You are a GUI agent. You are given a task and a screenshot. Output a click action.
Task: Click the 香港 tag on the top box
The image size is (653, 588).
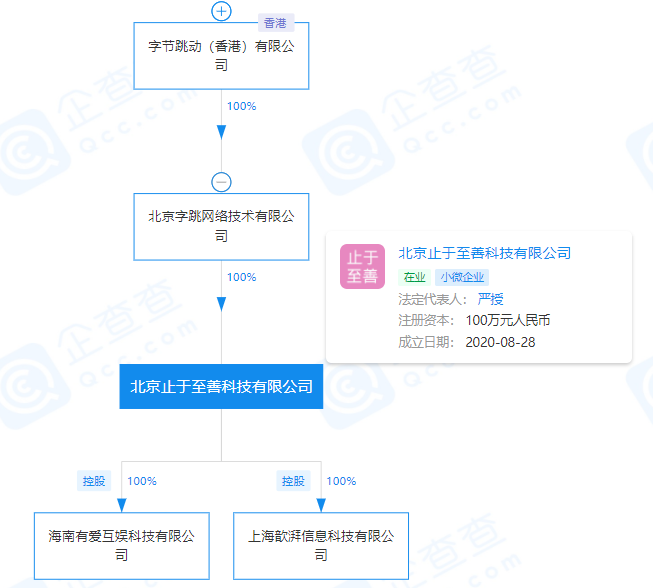pyautogui.click(x=276, y=23)
